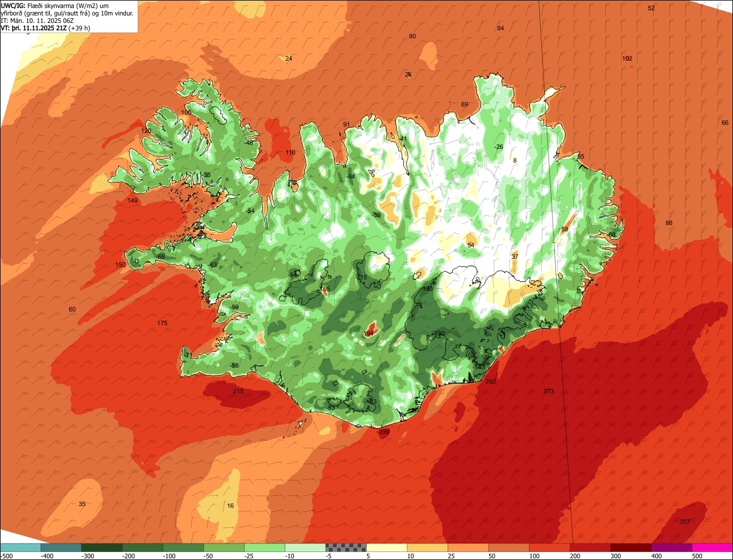Screen dimensions: 733x560
Task: Click the legend swatch between -400 and -300
Action: [61, 547]
